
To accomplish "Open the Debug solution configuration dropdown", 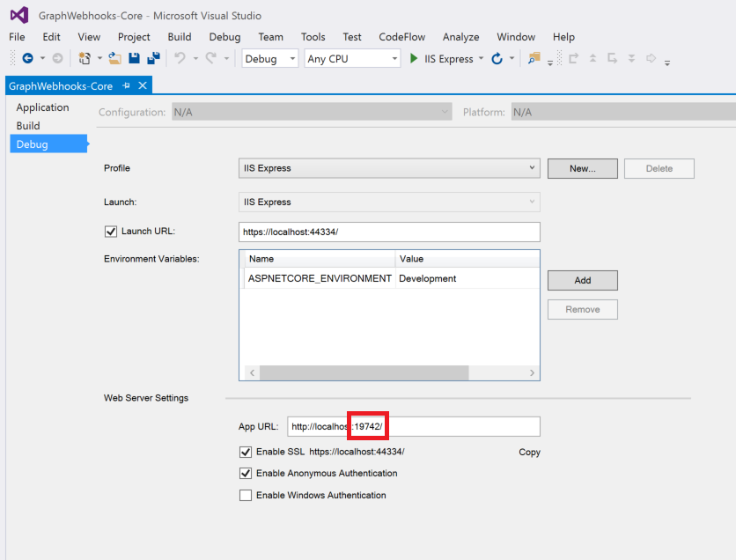I will 270,59.
